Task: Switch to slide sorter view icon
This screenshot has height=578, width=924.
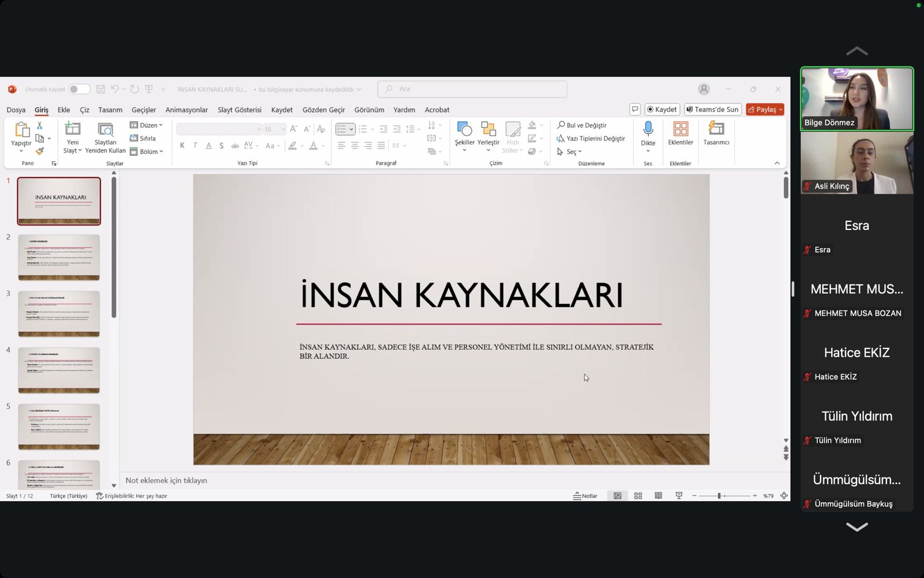Action: [638, 496]
